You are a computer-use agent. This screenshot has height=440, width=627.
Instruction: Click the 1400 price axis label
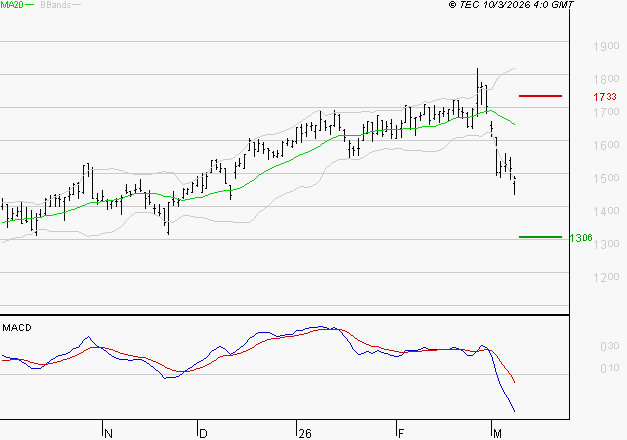(x=606, y=211)
